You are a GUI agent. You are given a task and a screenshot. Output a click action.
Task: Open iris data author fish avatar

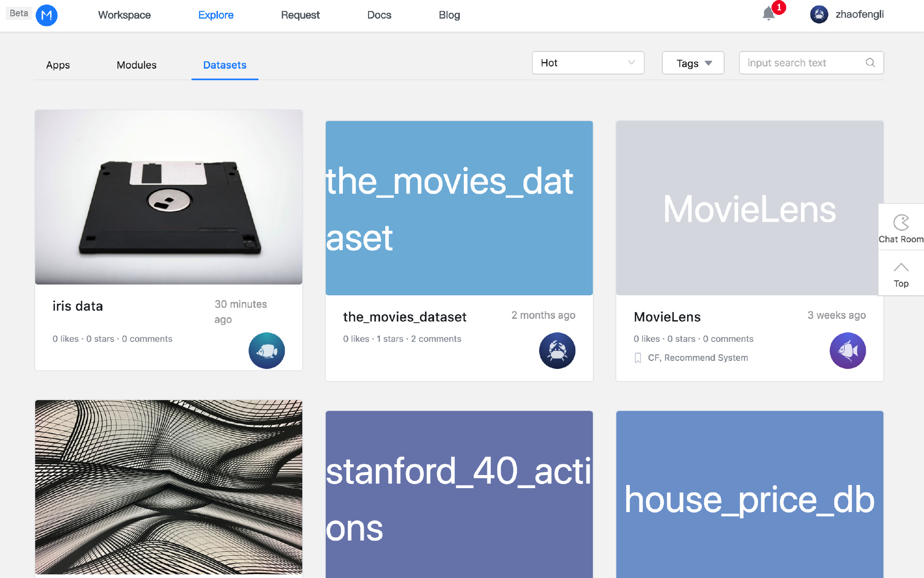(267, 350)
